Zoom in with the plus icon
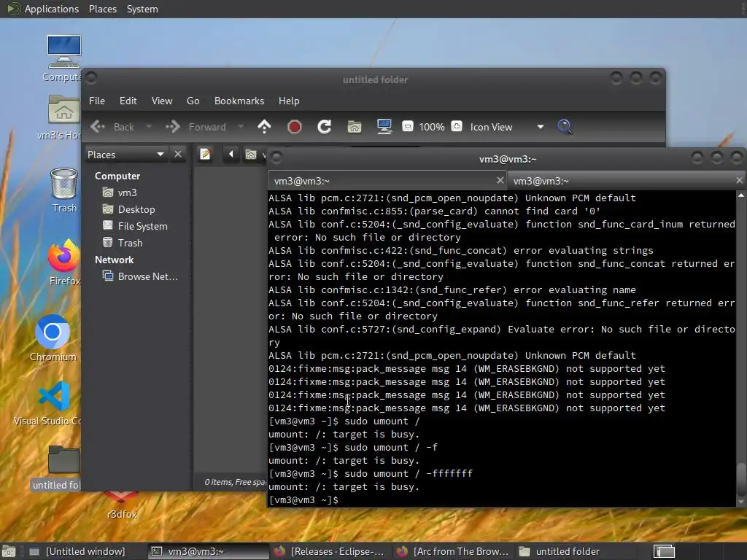 (x=457, y=127)
